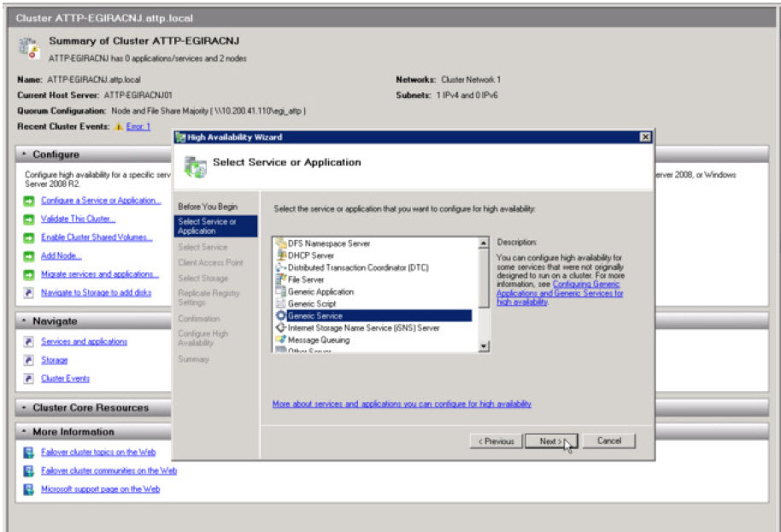
Task: Select 'File Server' in the service list
Action: click(306, 280)
